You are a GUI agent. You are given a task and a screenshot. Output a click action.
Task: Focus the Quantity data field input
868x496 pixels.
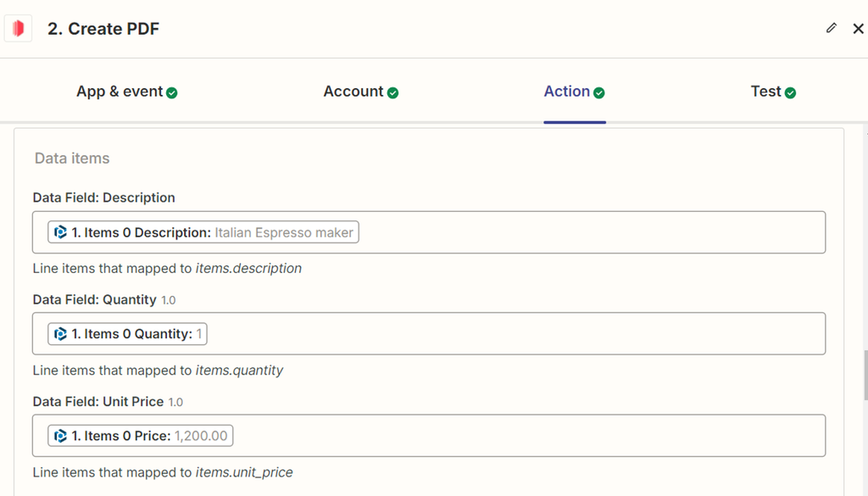click(509, 334)
